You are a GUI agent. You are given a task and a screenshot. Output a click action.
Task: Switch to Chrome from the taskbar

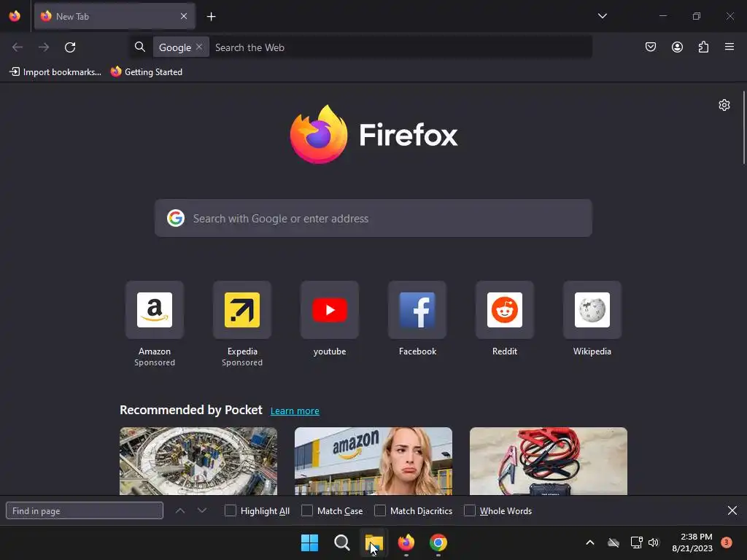coord(438,542)
